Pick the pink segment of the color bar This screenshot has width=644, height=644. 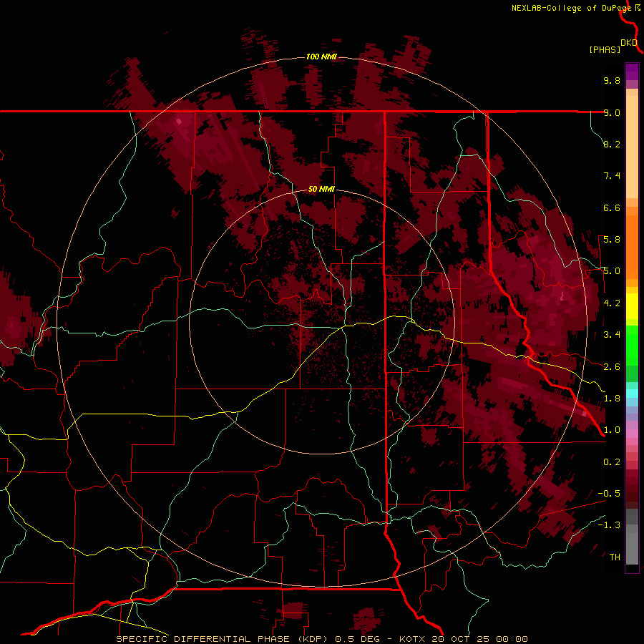[632, 434]
